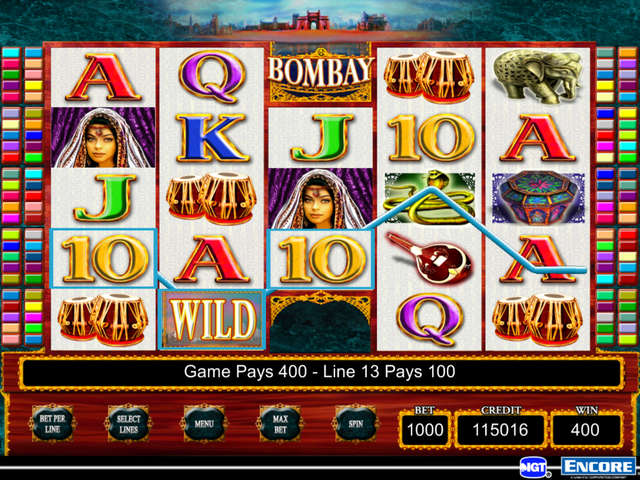Select the Max Bet button
The height and width of the screenshot is (480, 640).
coord(280,424)
